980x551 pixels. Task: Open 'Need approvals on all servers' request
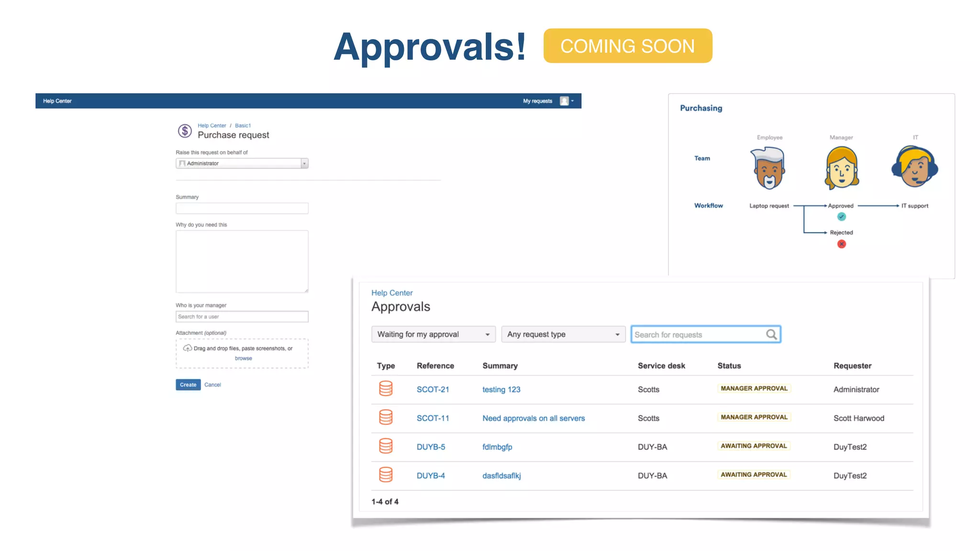tap(534, 418)
